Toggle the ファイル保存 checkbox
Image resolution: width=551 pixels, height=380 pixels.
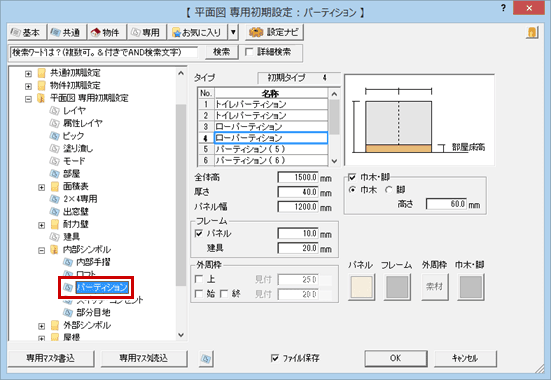(x=275, y=358)
